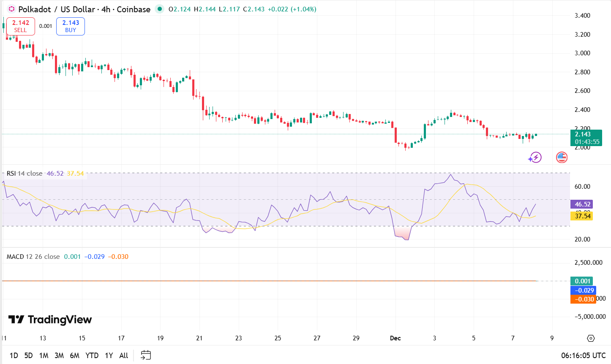Click the RSI 14 close indicator label
611x364 pixels.
pos(25,174)
